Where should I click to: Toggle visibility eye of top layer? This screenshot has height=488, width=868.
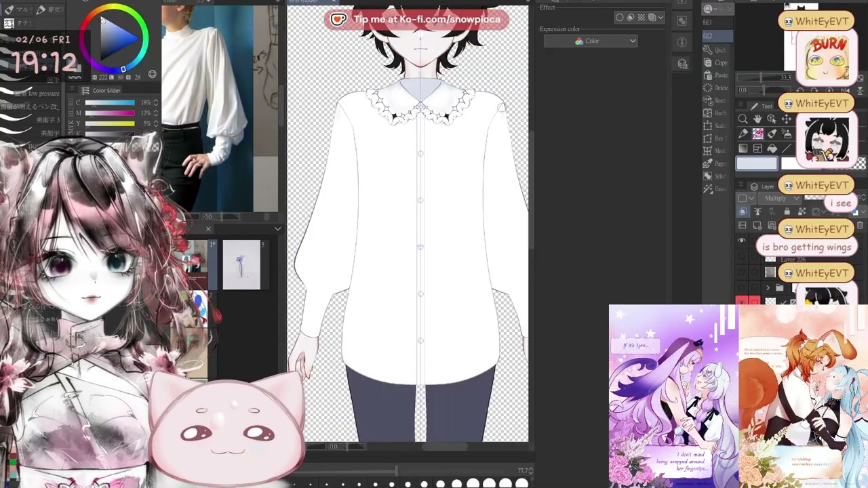741,241
